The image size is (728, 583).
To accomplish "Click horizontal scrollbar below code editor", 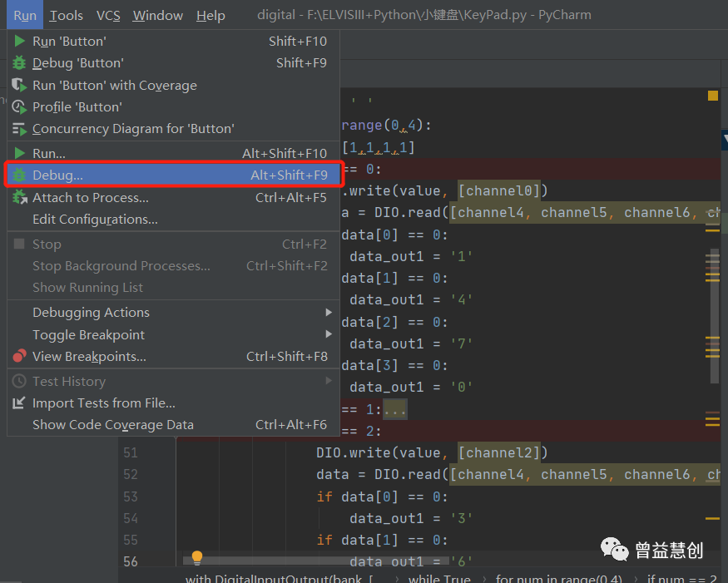I will click(315, 561).
